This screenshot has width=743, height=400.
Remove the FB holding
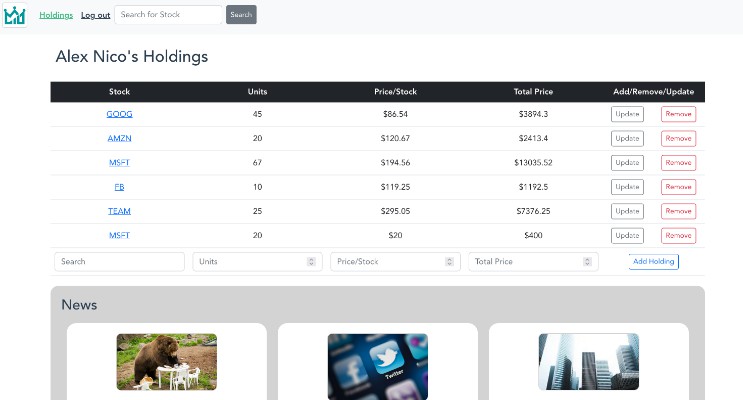[678, 187]
